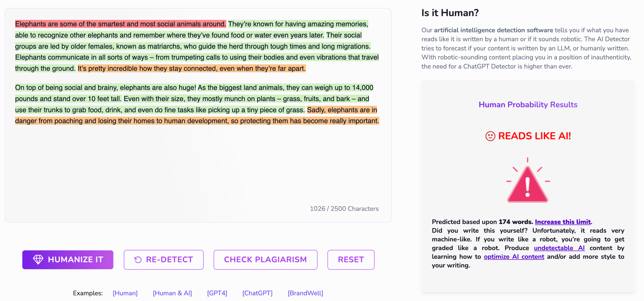Open the 'Increase this limit' link
This screenshot has height=301, width=644.
[563, 222]
